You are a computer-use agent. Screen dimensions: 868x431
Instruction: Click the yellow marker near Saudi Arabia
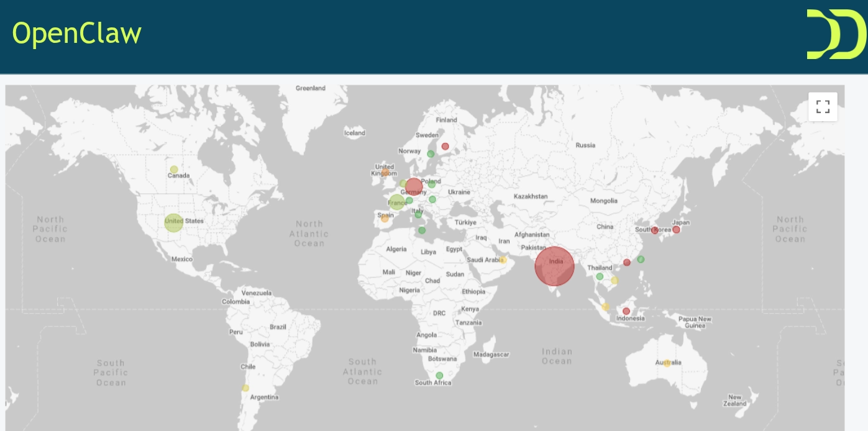(x=504, y=259)
